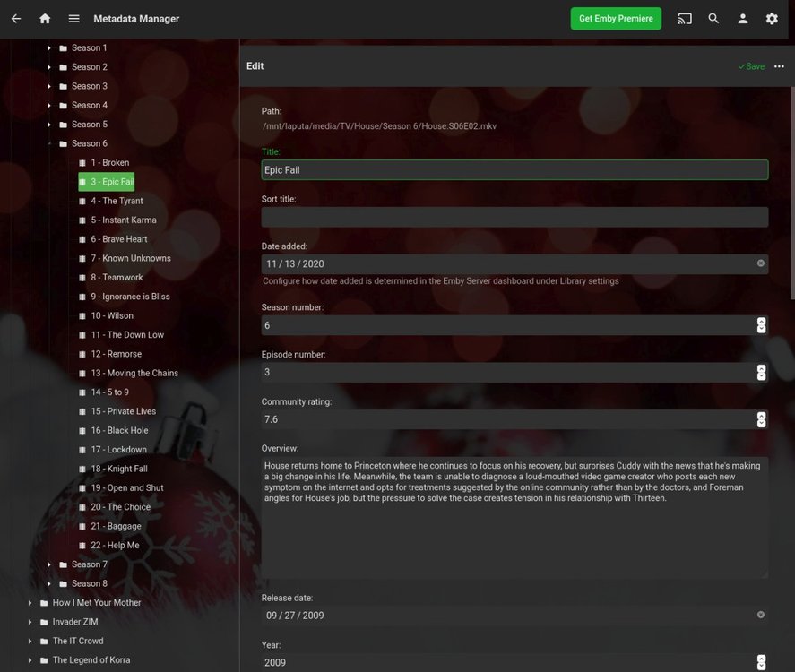Go to the home screen icon
Image resolution: width=795 pixels, height=672 pixels.
click(x=45, y=19)
